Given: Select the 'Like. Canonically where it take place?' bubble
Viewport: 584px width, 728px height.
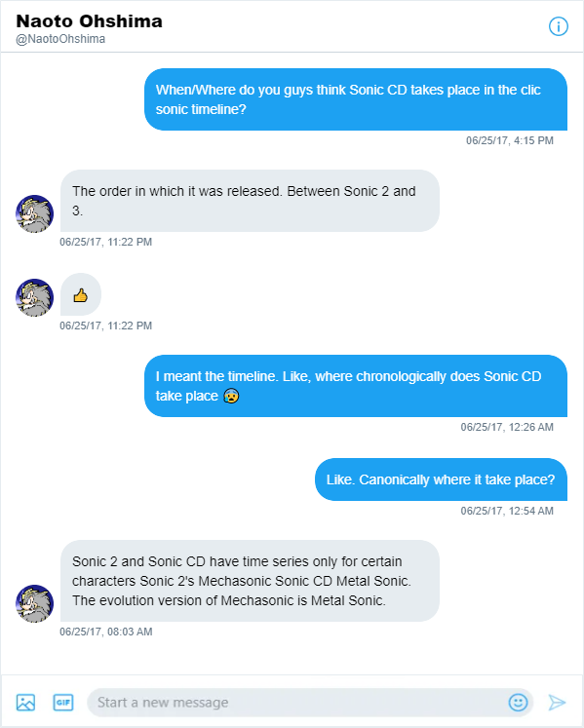Looking at the screenshot, I should coord(441,479).
